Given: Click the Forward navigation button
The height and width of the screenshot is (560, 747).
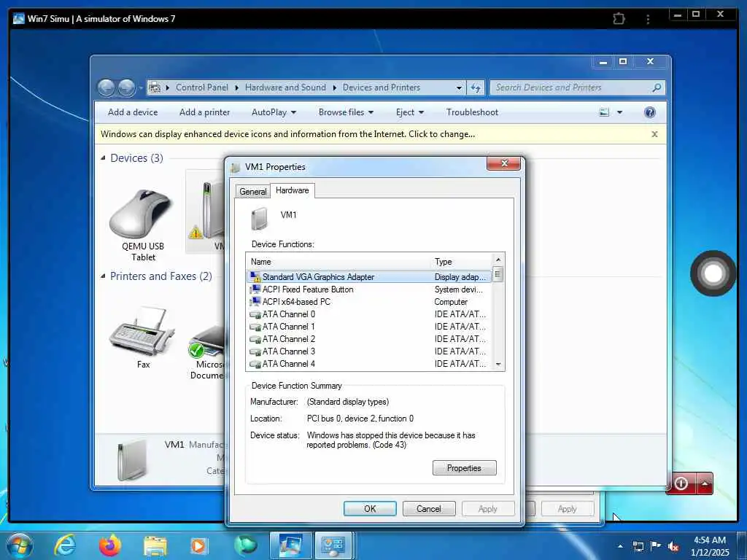Looking at the screenshot, I should click(x=126, y=87).
